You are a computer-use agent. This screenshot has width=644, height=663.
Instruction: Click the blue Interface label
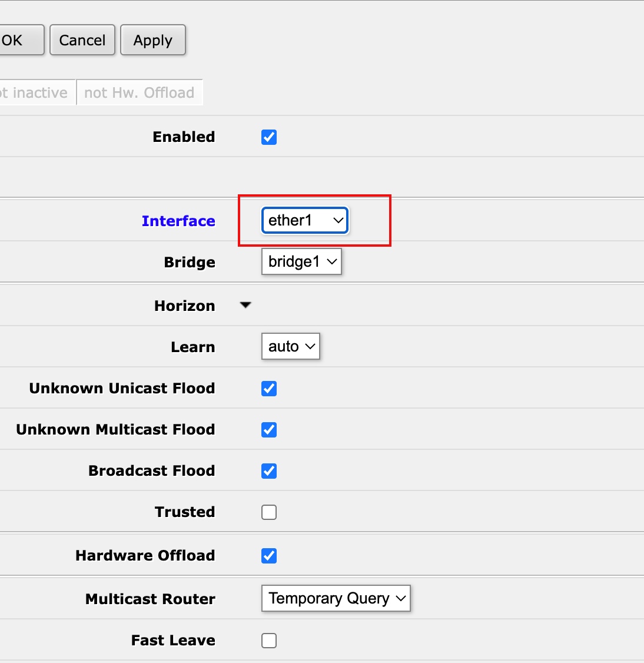coord(178,221)
